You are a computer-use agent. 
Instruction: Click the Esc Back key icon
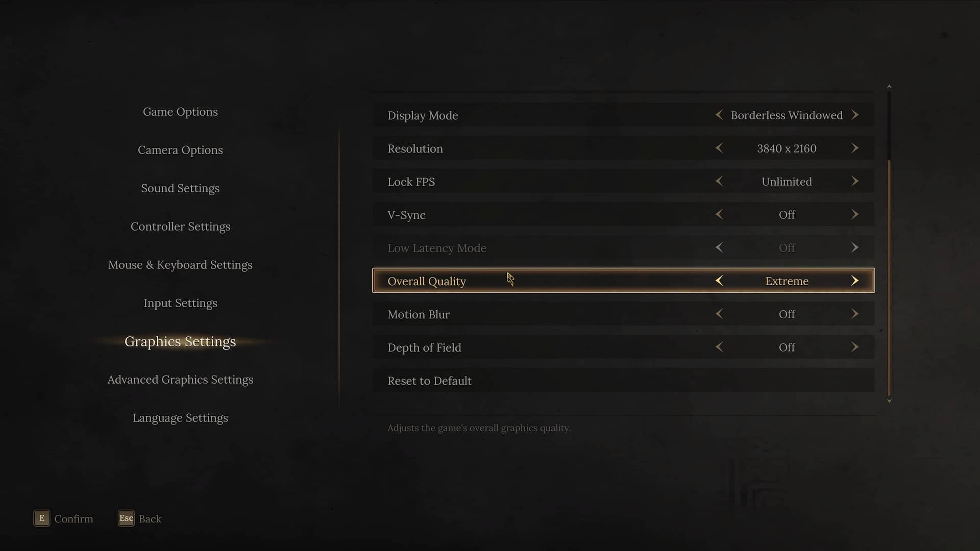(126, 518)
